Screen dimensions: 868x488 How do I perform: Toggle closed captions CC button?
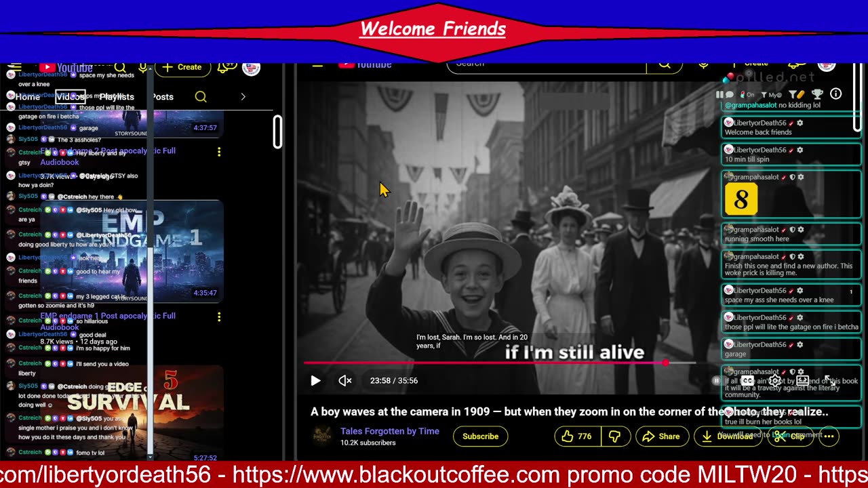click(747, 381)
